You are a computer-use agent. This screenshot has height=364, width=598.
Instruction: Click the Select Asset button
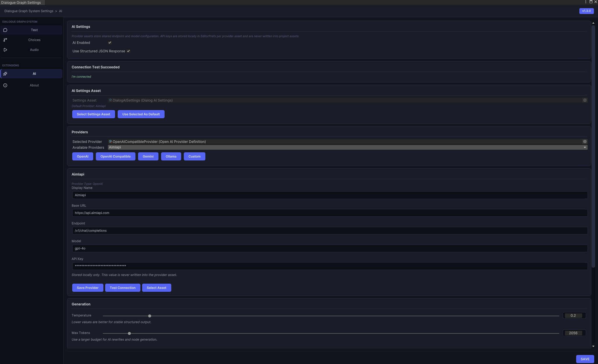[x=156, y=288]
